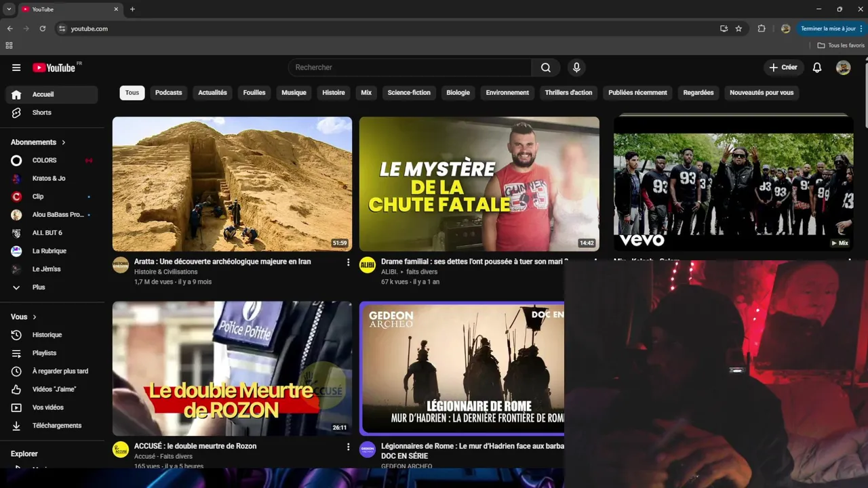Viewport: 868px width, 488px height.
Task: Open the notifications bell
Action: (817, 67)
